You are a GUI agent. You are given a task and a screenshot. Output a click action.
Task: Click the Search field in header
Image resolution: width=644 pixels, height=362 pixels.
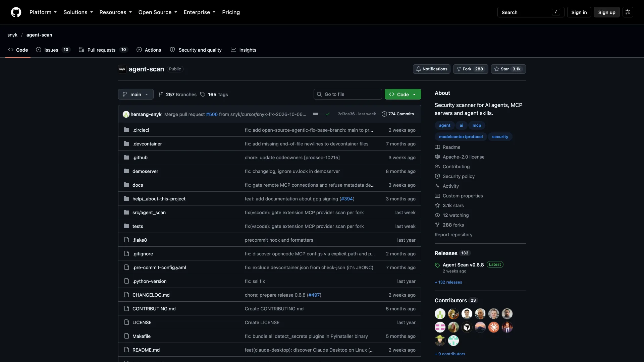click(531, 12)
